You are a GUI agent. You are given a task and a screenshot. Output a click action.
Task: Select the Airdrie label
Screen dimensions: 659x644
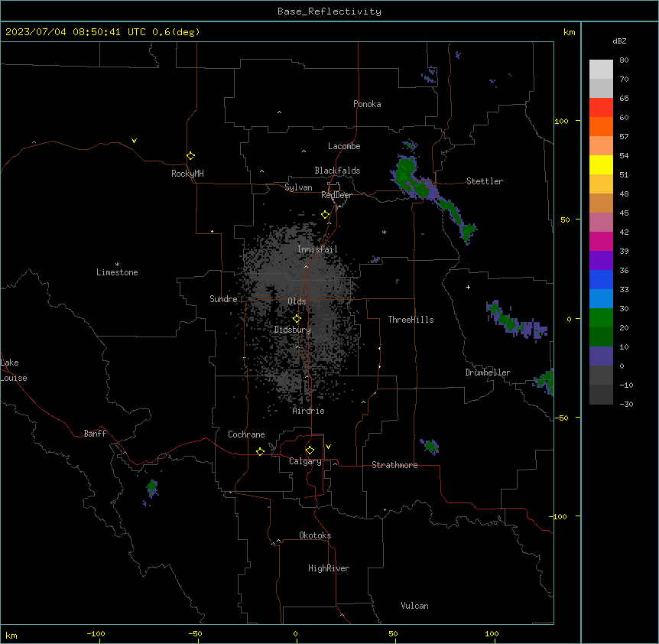tap(309, 411)
